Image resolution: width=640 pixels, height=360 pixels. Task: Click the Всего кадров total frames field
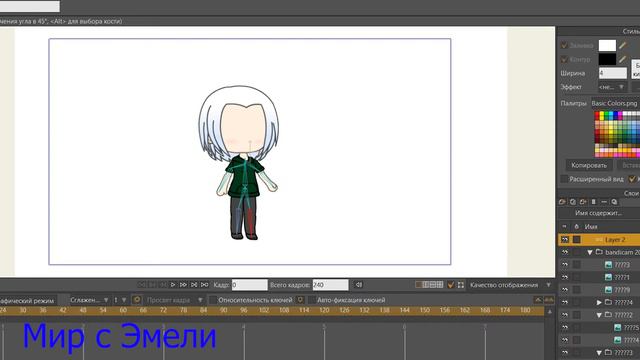(x=330, y=285)
